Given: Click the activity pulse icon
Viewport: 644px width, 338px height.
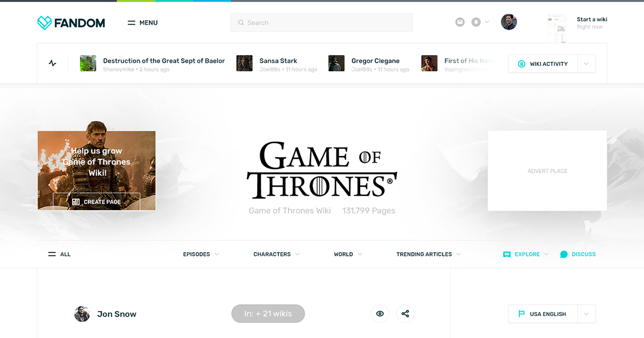Looking at the screenshot, I should [x=52, y=63].
